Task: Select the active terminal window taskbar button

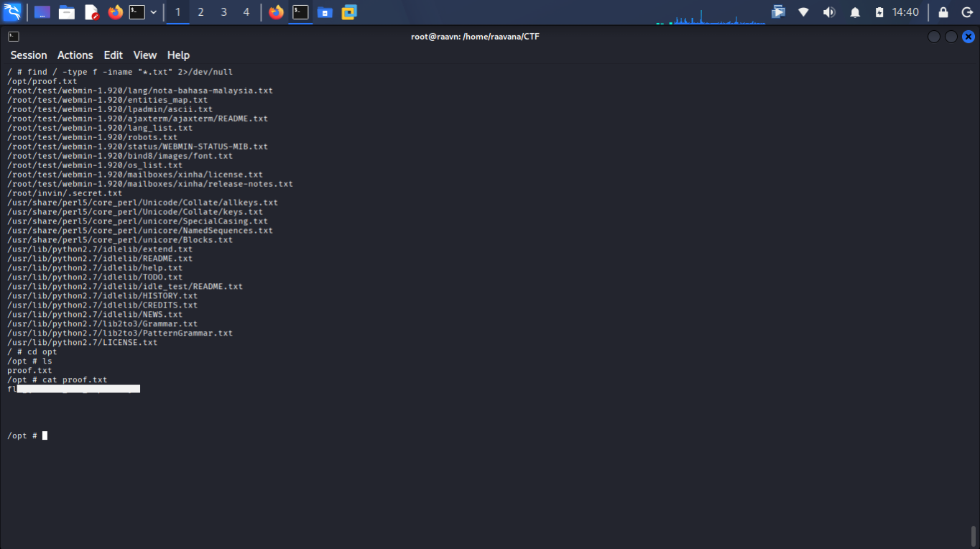Action: click(300, 12)
